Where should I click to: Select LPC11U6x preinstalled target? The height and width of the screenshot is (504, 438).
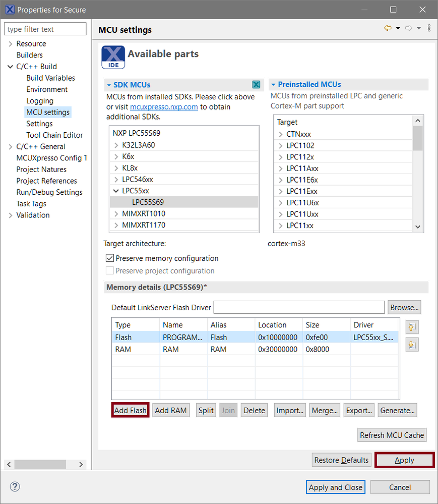point(302,203)
